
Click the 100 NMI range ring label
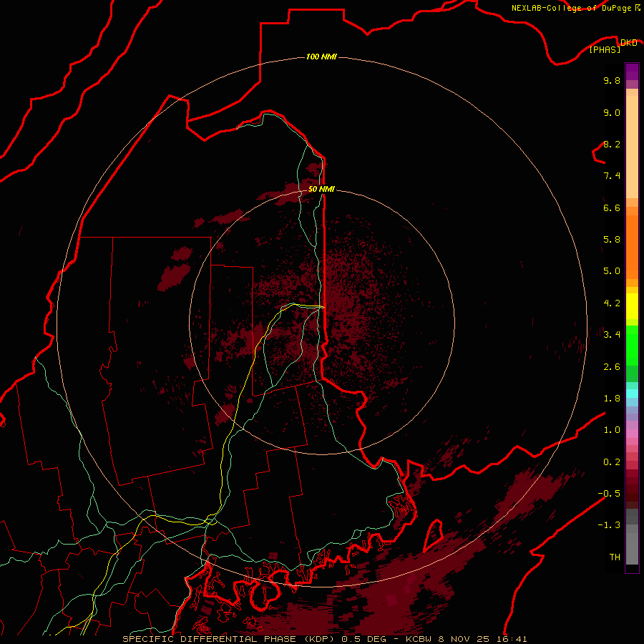point(321,57)
